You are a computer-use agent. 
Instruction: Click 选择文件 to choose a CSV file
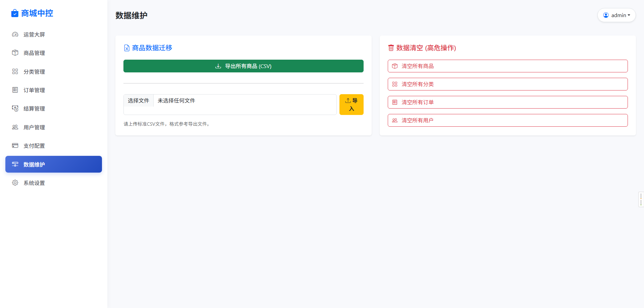(139, 101)
